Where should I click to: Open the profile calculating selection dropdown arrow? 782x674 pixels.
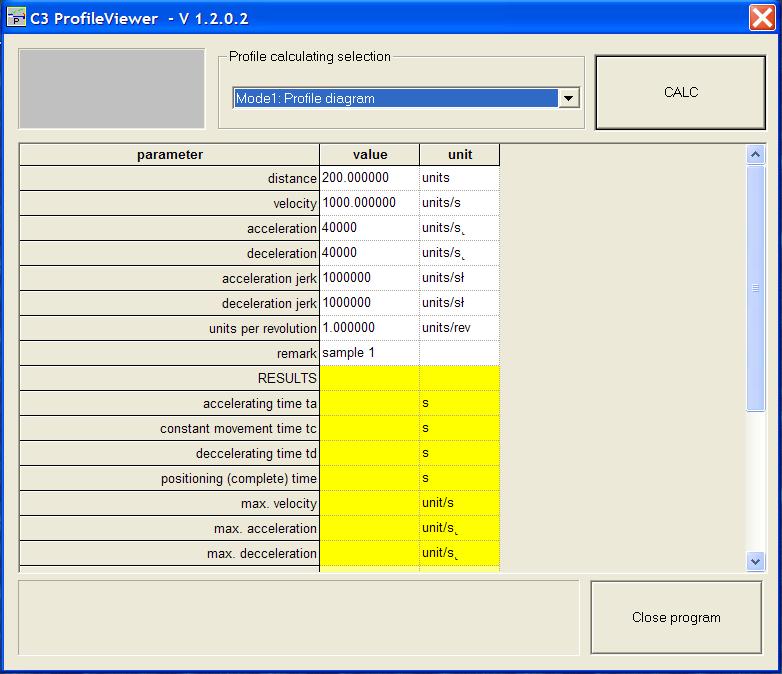tap(568, 98)
